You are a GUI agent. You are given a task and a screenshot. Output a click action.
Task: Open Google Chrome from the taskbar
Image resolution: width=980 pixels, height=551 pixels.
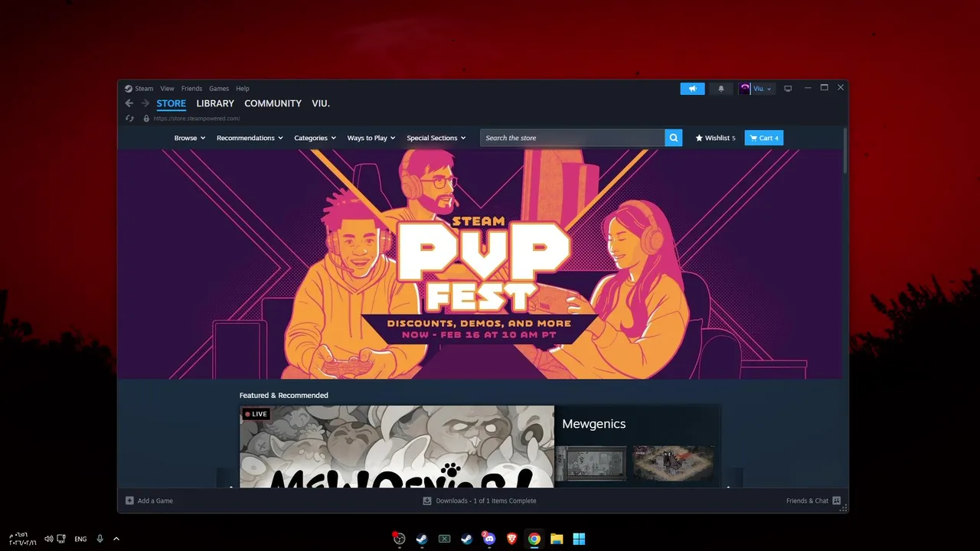point(534,539)
